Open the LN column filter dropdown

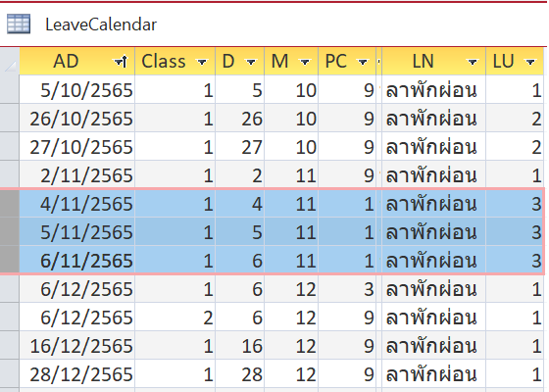pos(473,63)
